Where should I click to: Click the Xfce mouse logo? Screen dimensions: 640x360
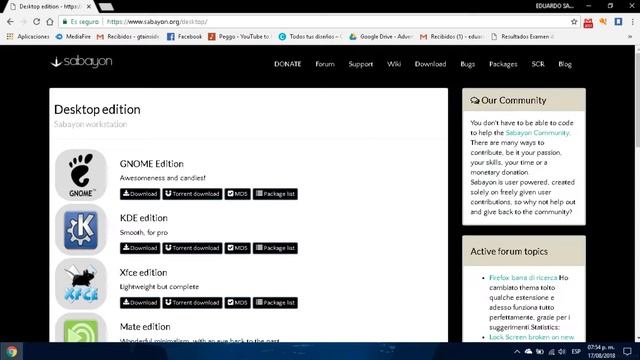tap(81, 284)
